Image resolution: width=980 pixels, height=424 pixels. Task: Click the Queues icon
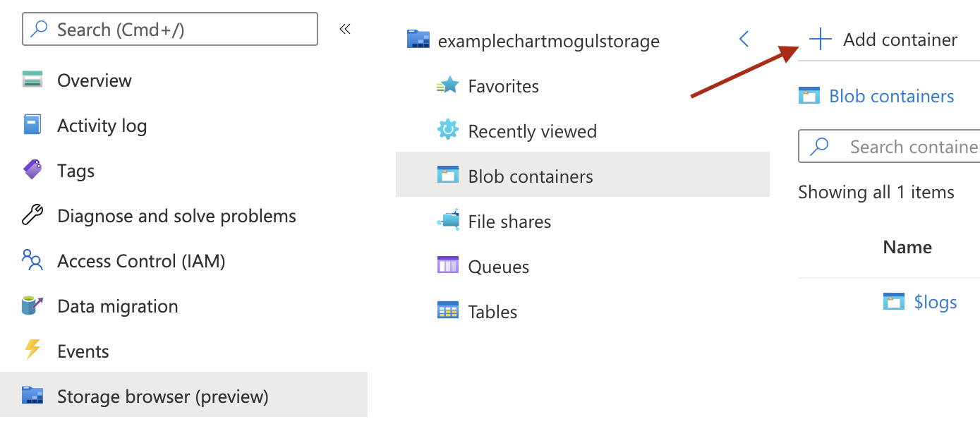(x=448, y=266)
